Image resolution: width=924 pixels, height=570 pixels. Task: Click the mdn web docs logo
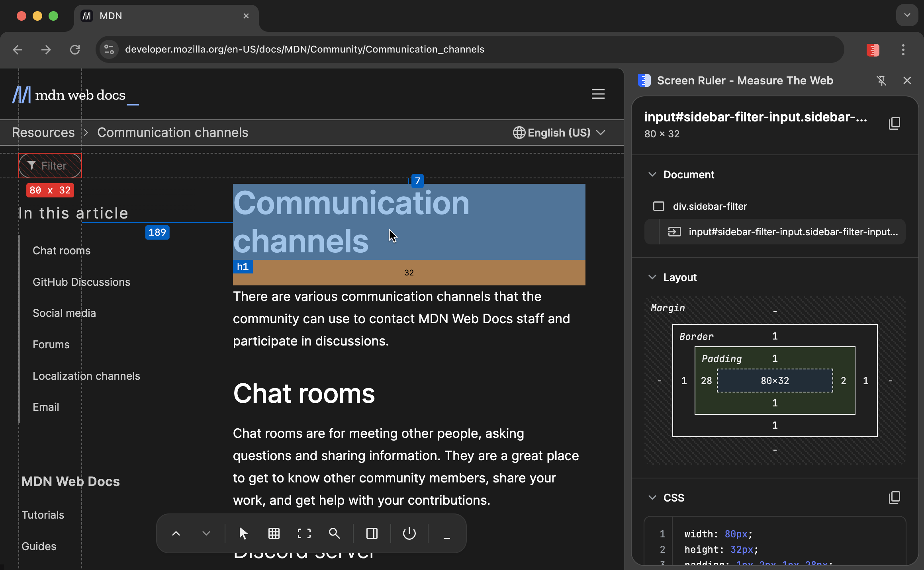tap(76, 96)
